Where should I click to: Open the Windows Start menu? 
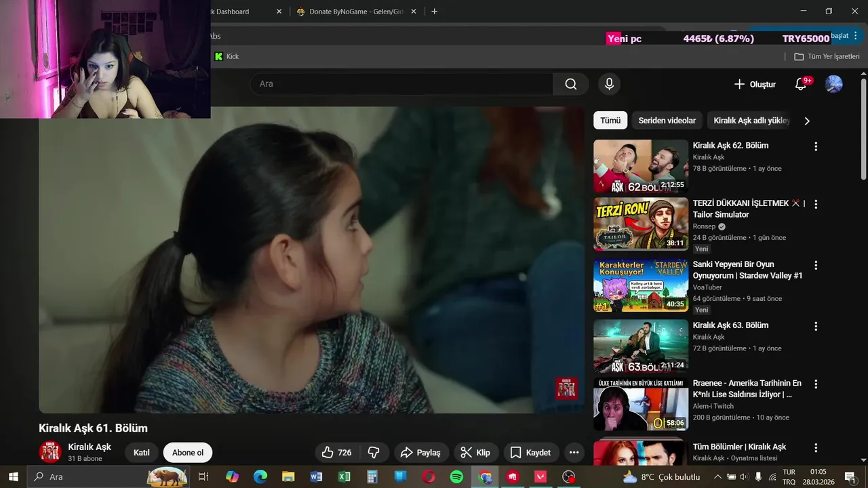pos(13,476)
